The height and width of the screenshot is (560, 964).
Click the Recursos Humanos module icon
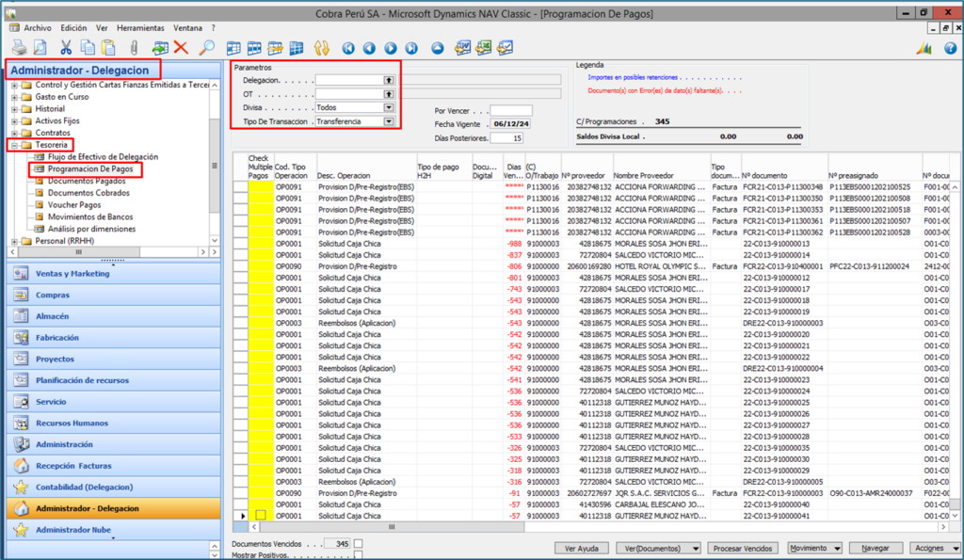coord(21,423)
